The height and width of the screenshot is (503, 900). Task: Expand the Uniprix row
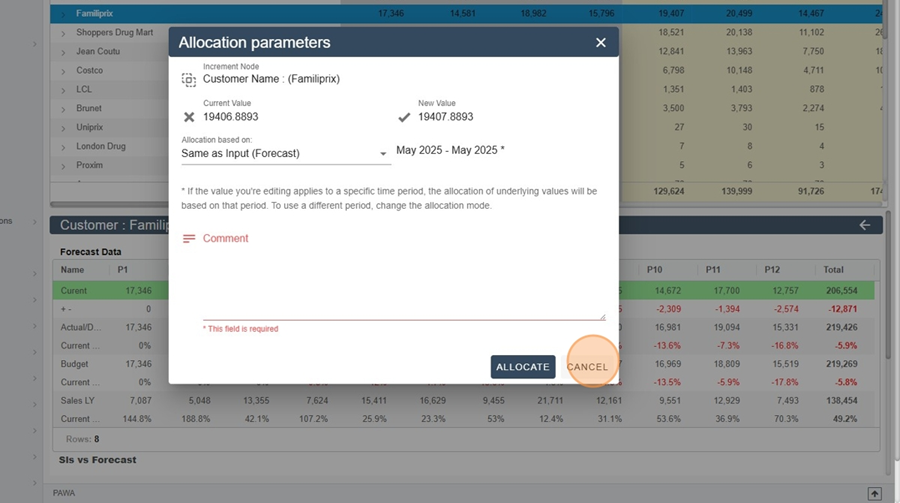click(x=63, y=128)
